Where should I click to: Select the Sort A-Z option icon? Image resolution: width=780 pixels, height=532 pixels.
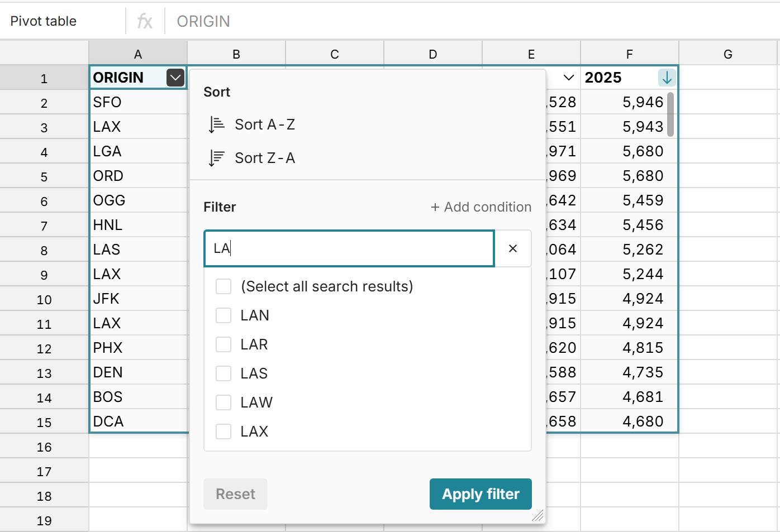(215, 124)
